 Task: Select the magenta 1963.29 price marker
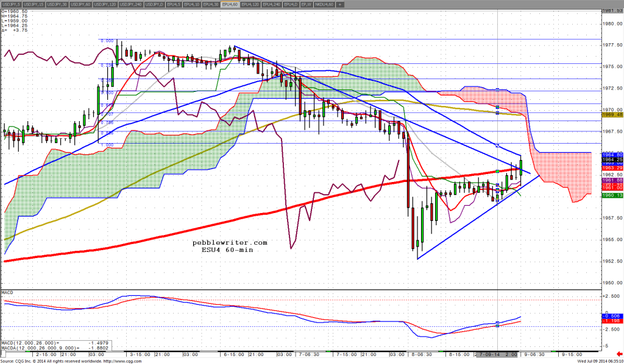tap(611, 168)
